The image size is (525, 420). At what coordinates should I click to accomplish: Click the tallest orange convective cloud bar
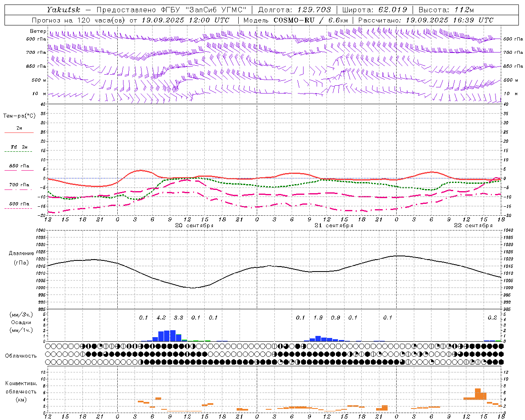pos(478,394)
